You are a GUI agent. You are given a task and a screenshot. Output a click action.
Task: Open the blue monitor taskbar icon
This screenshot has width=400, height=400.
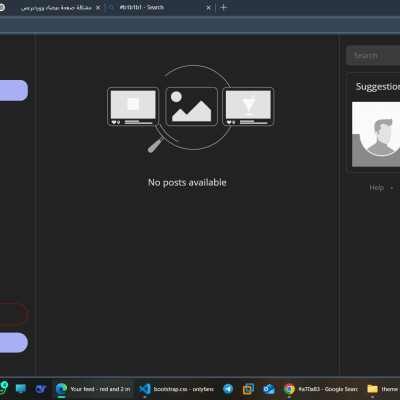(x=21, y=389)
